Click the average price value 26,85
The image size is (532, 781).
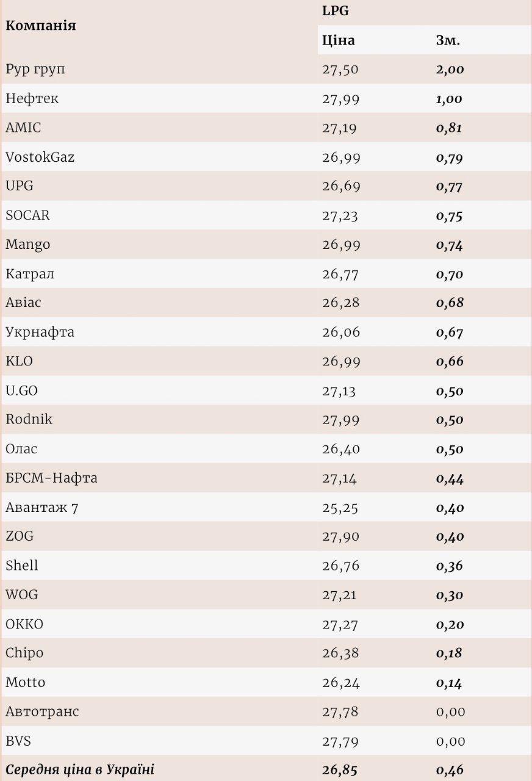(341, 770)
